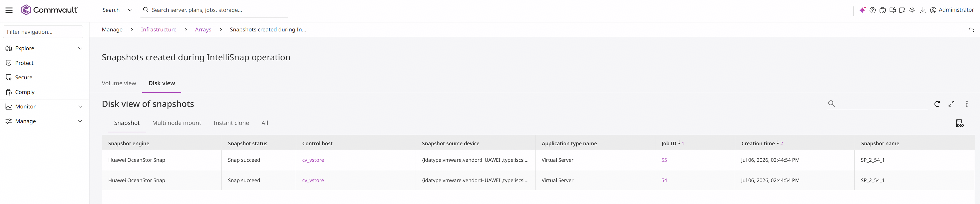Open the Search type dropdown
This screenshot has height=204, width=980.
117,10
